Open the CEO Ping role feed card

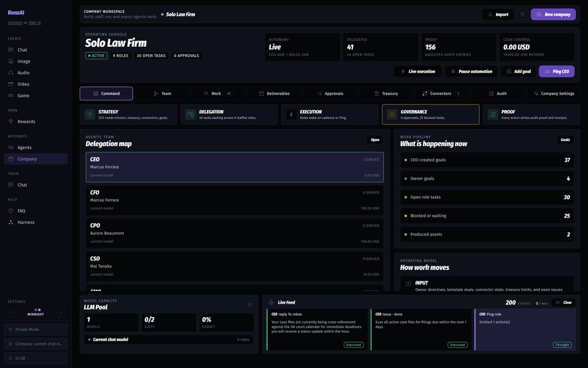pyautogui.click(x=525, y=330)
